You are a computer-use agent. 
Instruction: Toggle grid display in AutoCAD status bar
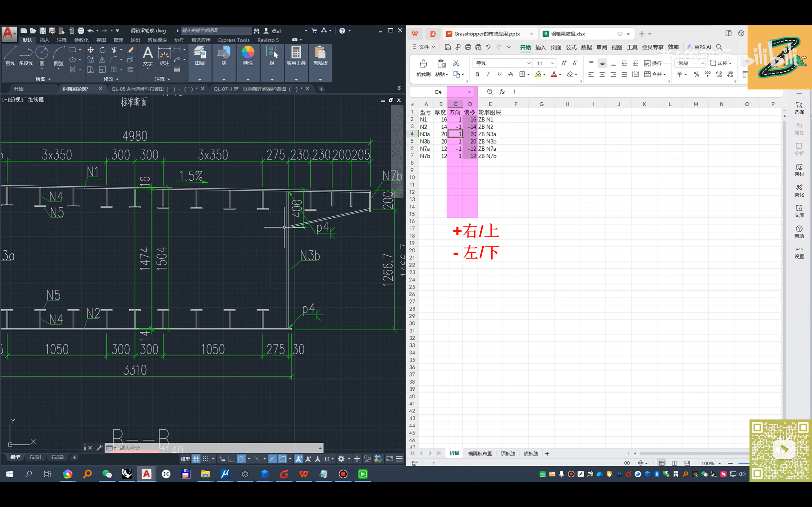tap(196, 459)
